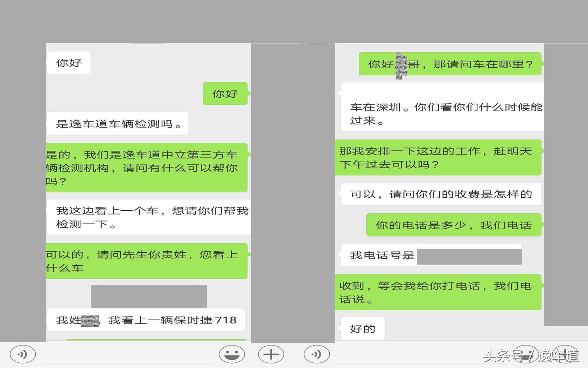Tap the green 你好 reply bubble
The image size is (588, 368).
click(x=225, y=94)
